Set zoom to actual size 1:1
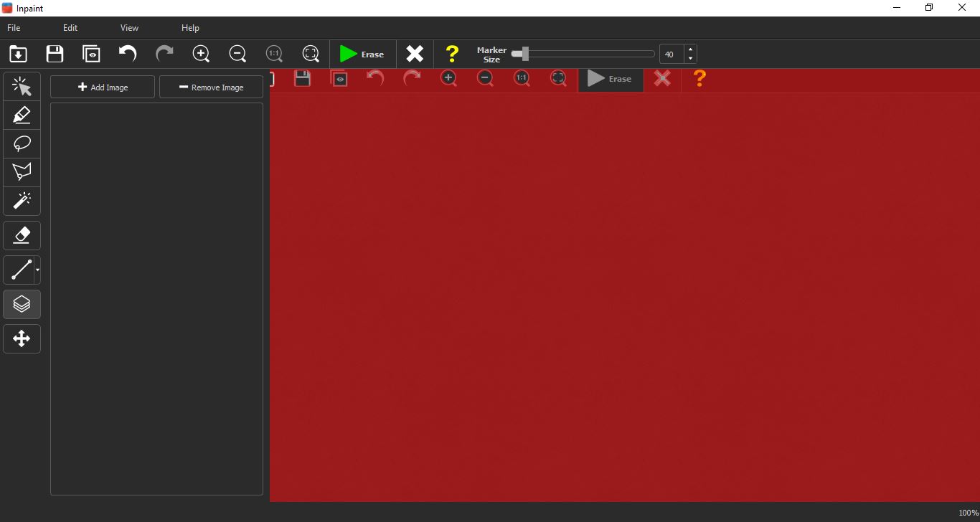The image size is (980, 522). (x=274, y=54)
